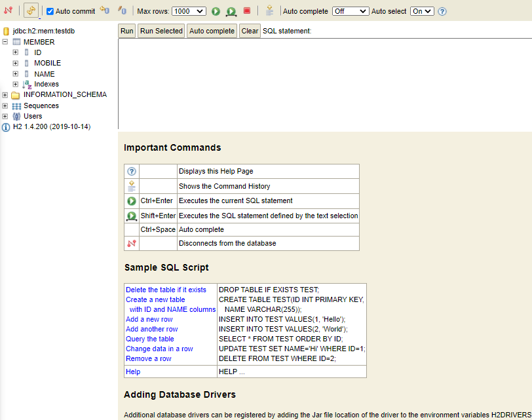
Task: Click the MEMBER table icon
Action: coord(16,42)
